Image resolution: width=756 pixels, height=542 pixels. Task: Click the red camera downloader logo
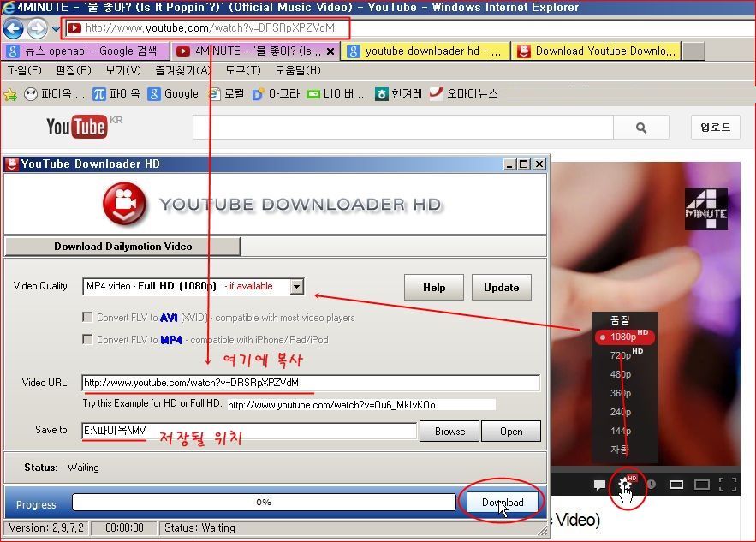[x=124, y=204]
